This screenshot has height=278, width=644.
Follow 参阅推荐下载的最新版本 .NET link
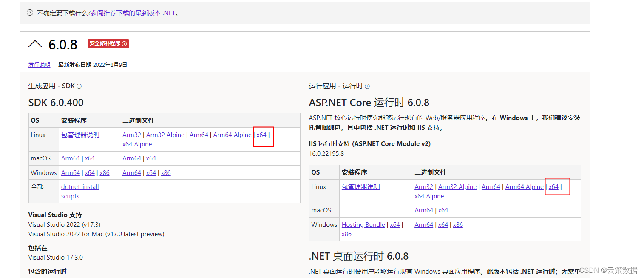130,13
